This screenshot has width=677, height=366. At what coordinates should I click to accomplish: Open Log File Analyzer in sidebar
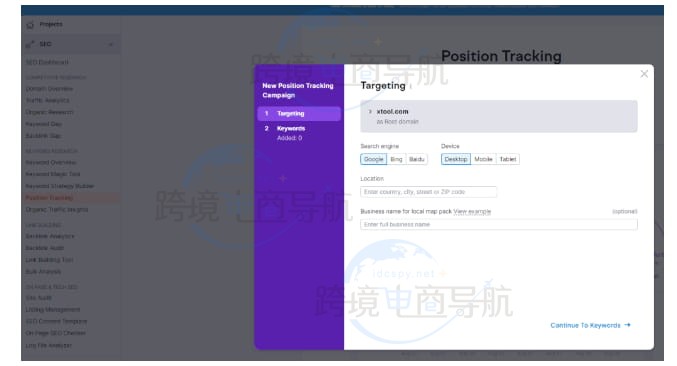tap(48, 345)
